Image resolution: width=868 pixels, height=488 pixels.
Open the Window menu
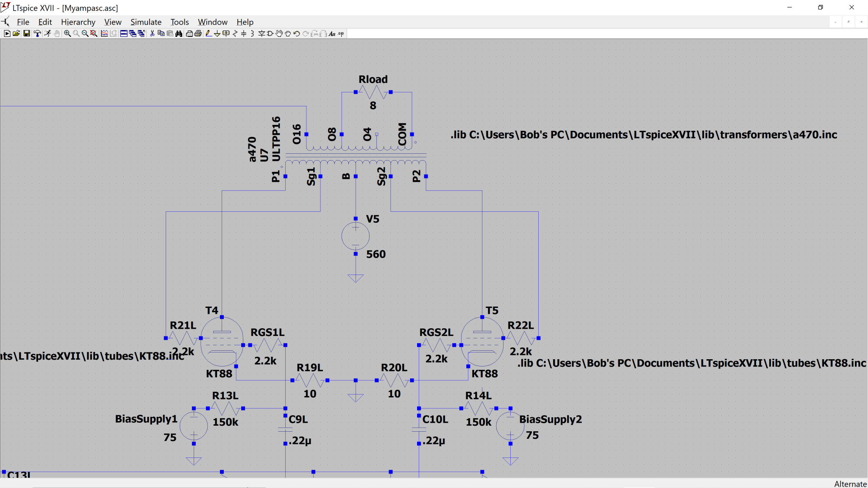click(213, 22)
